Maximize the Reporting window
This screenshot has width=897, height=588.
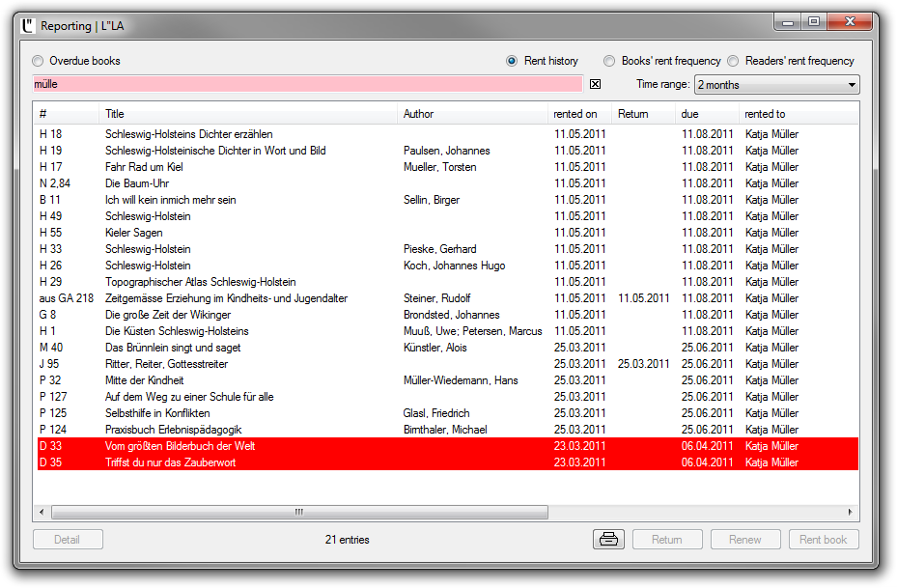point(813,21)
